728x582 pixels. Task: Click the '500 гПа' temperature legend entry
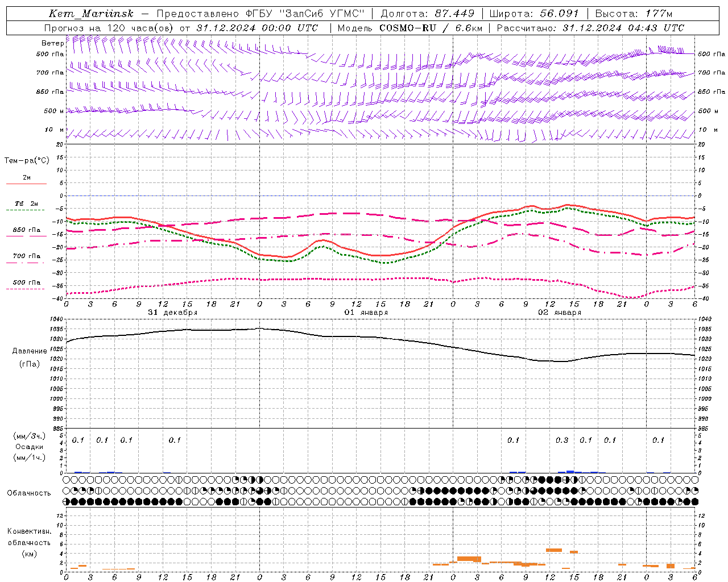(27, 282)
